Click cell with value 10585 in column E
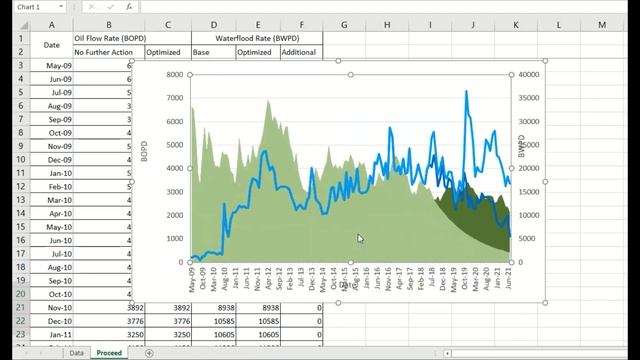 coord(258,321)
